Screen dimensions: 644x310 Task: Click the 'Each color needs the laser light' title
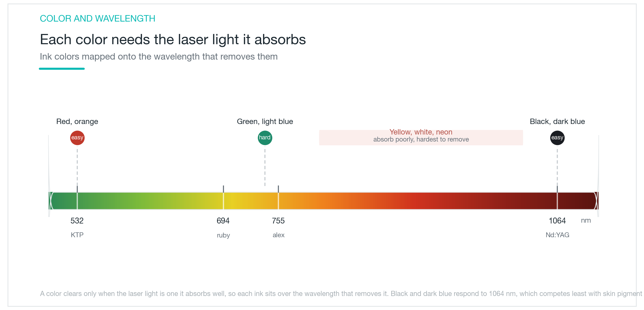tap(173, 39)
